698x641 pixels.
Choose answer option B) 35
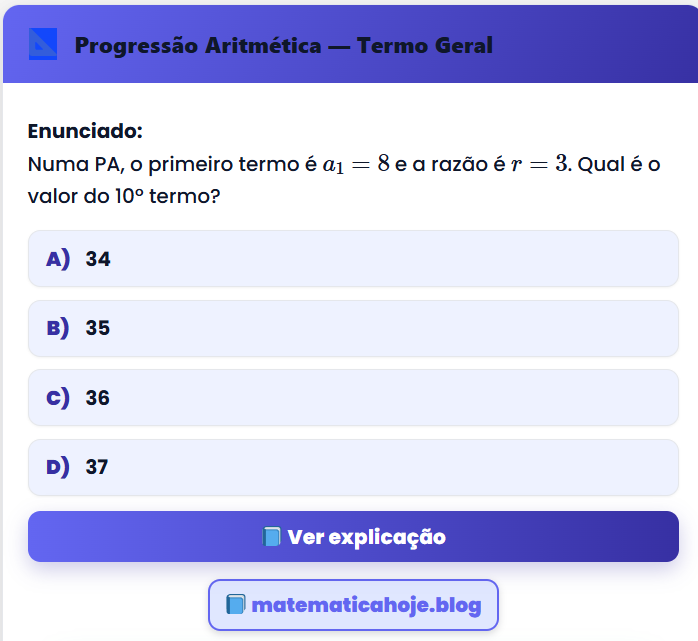(x=352, y=328)
